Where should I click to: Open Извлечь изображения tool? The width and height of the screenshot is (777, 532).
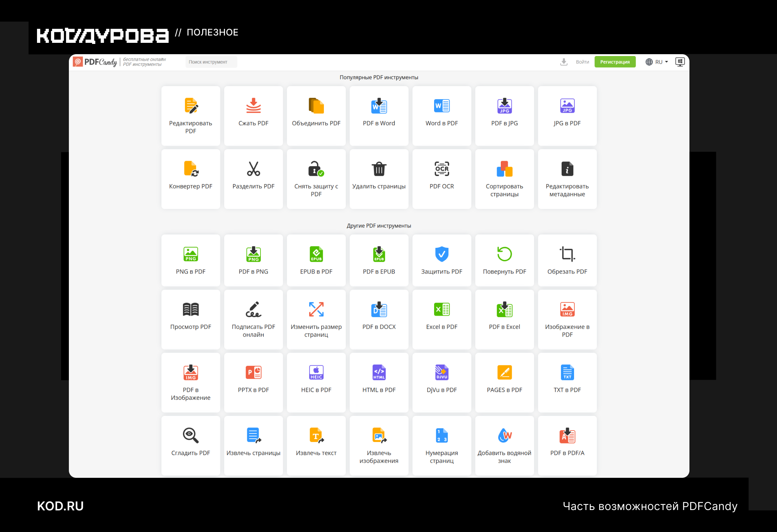(x=379, y=445)
